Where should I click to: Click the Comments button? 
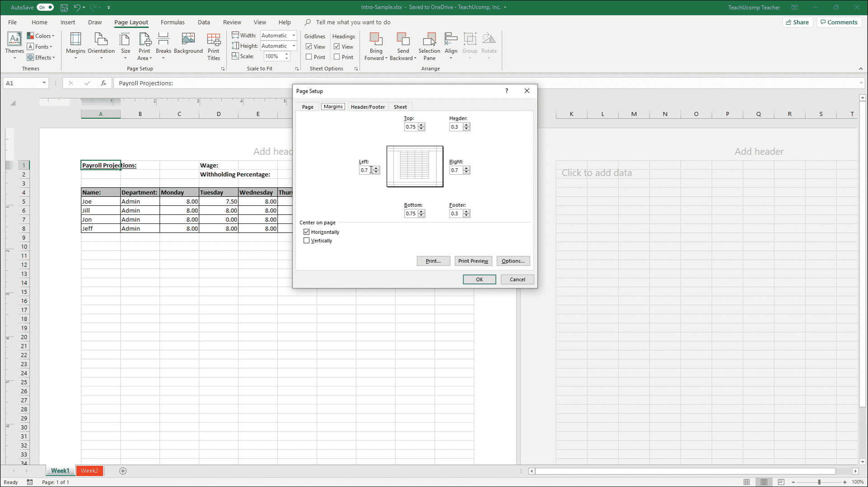coord(839,22)
